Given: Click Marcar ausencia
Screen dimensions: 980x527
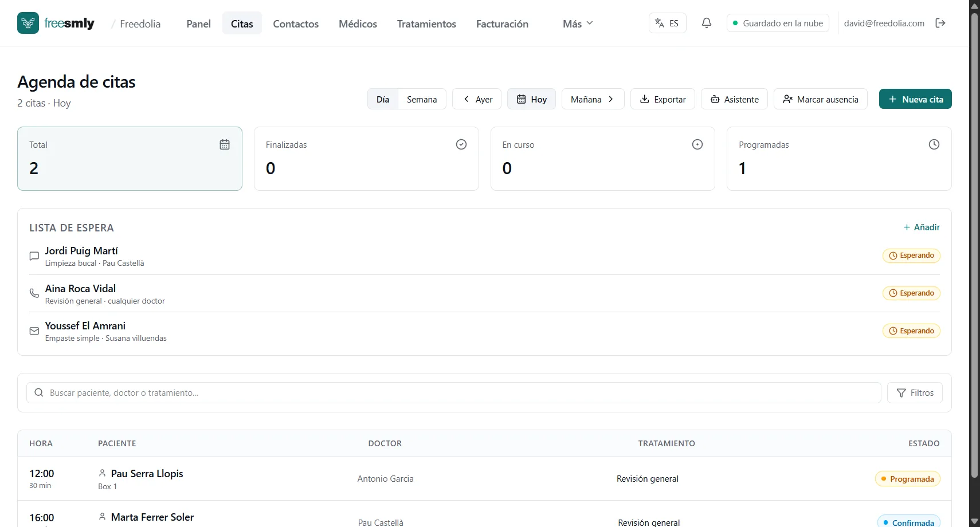Looking at the screenshot, I should 820,99.
